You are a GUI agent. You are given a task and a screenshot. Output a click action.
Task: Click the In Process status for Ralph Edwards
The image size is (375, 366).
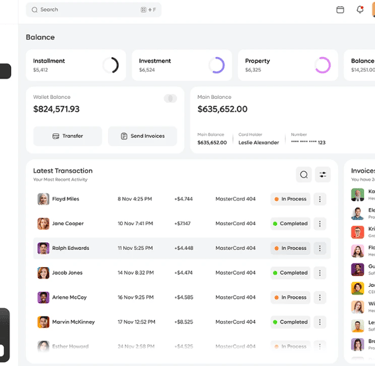tap(290, 248)
